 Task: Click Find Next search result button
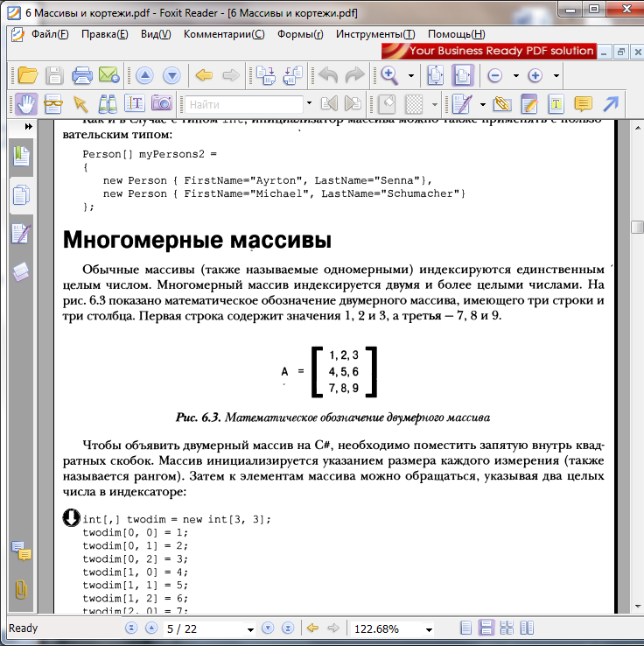(x=353, y=104)
